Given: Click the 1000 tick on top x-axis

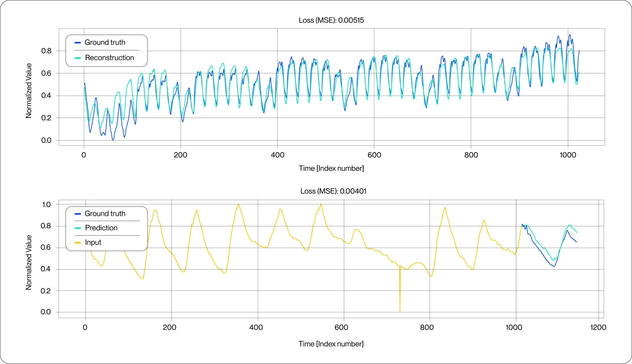Looking at the screenshot, I should pyautogui.click(x=568, y=155).
